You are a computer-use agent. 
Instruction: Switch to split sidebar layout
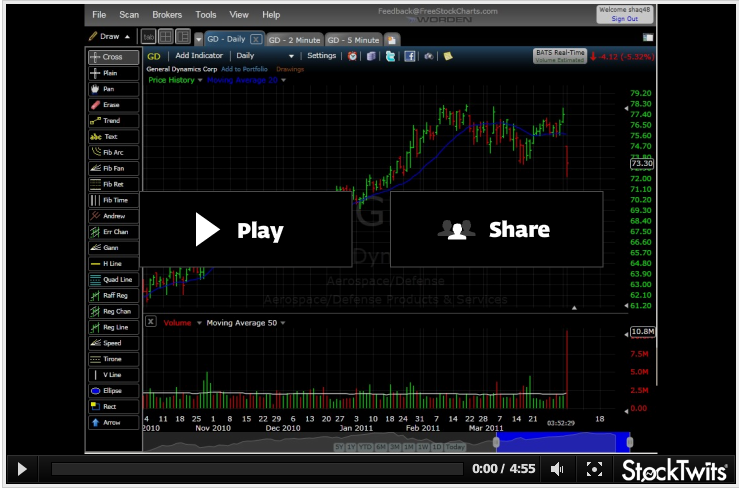click(182, 37)
